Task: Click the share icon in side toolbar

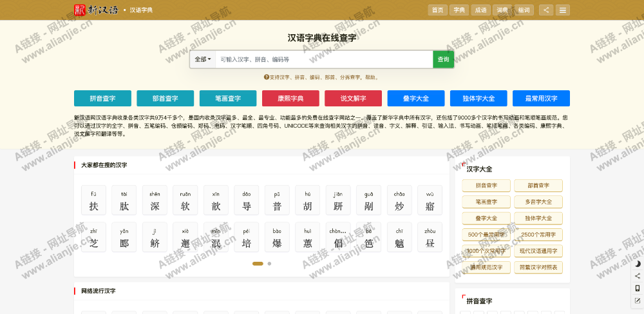Action: click(638, 276)
